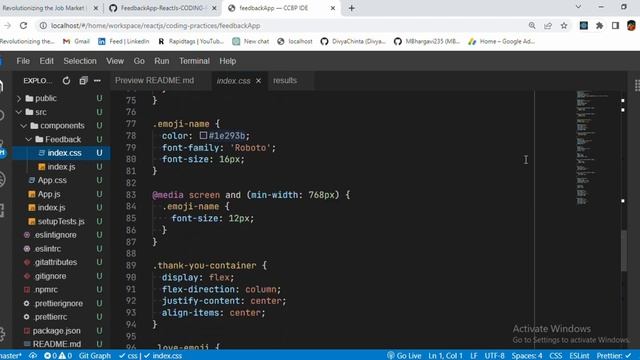Toggle browser side panel icon
The width and height of the screenshot is (640, 360).
(x=615, y=26)
